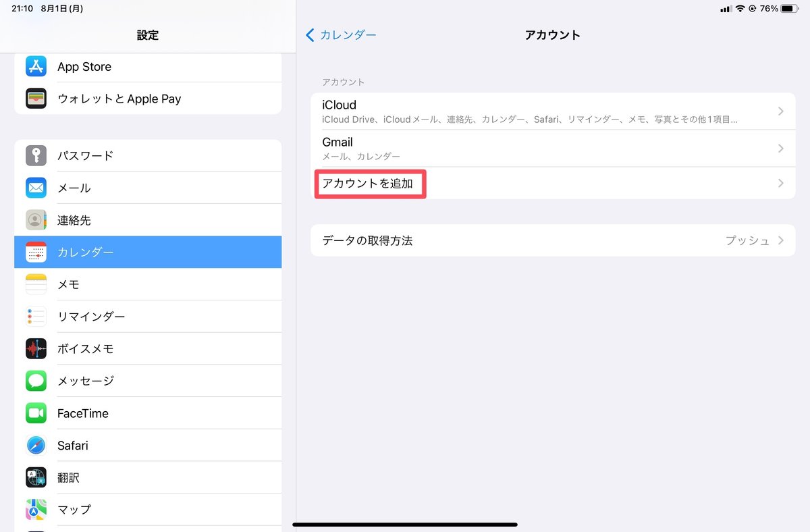Expand iCloud row chevron
Screen dimensions: 810x532
coord(781,111)
